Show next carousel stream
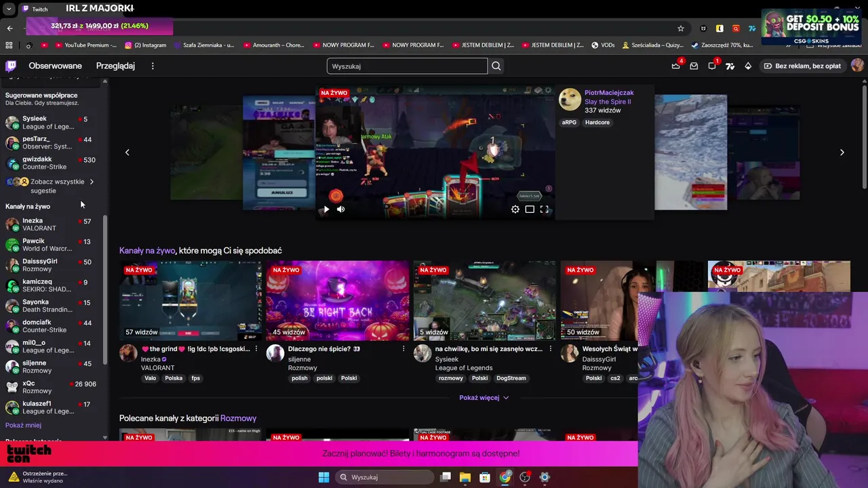The height and width of the screenshot is (488, 868). tap(842, 152)
